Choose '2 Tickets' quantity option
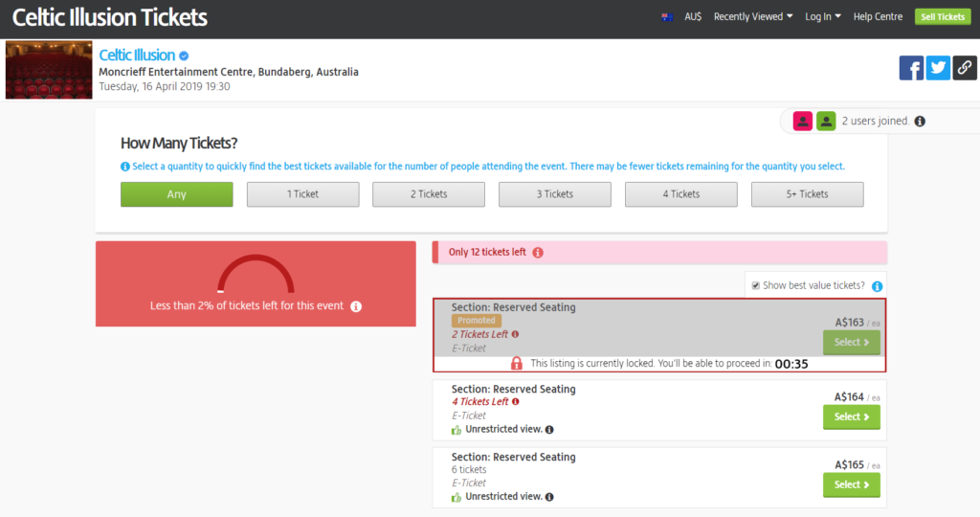This screenshot has width=980, height=517. (429, 194)
